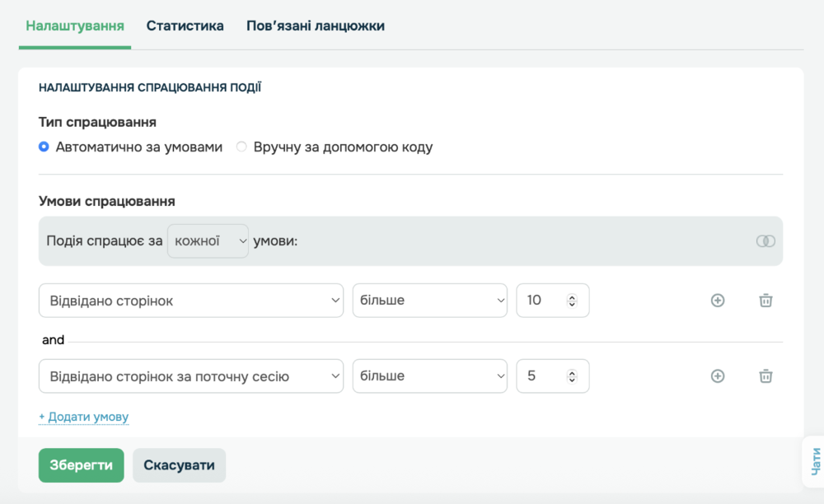Open the "Відвідано сторінок" condition dropdown
The image size is (824, 504).
(x=190, y=300)
